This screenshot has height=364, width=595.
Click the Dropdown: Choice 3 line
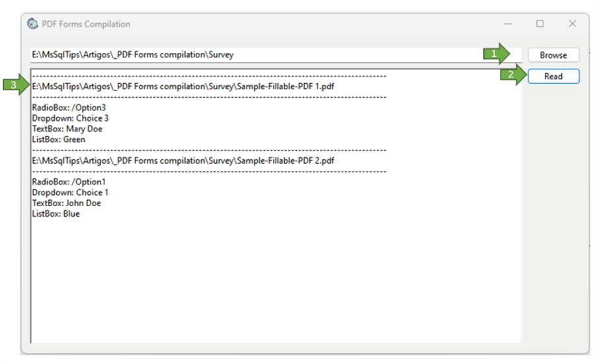pos(70,118)
